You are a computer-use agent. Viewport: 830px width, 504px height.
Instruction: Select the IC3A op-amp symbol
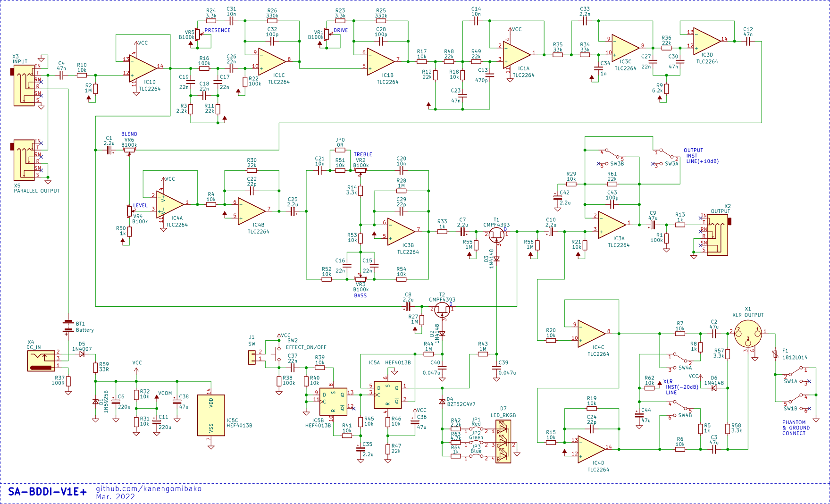612,225
